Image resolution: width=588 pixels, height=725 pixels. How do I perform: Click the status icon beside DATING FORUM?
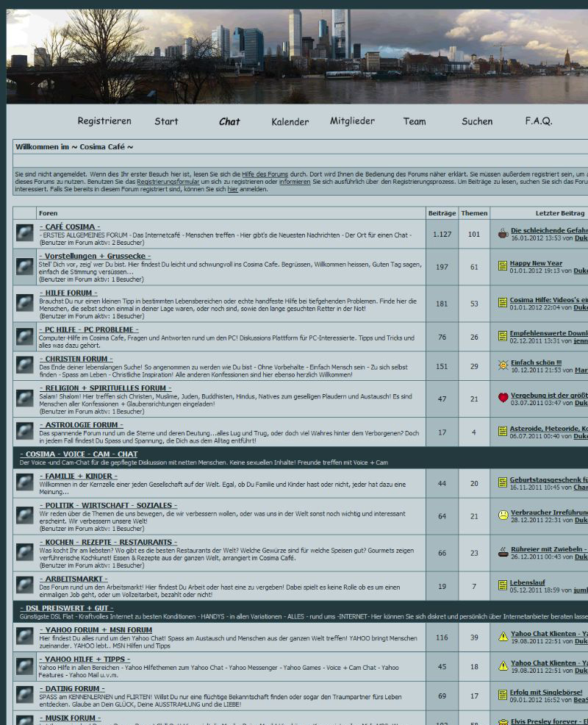pos(24,696)
